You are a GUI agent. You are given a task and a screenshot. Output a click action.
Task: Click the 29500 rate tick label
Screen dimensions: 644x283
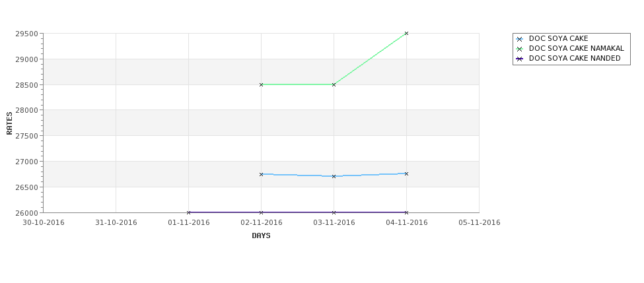[x=26, y=34]
